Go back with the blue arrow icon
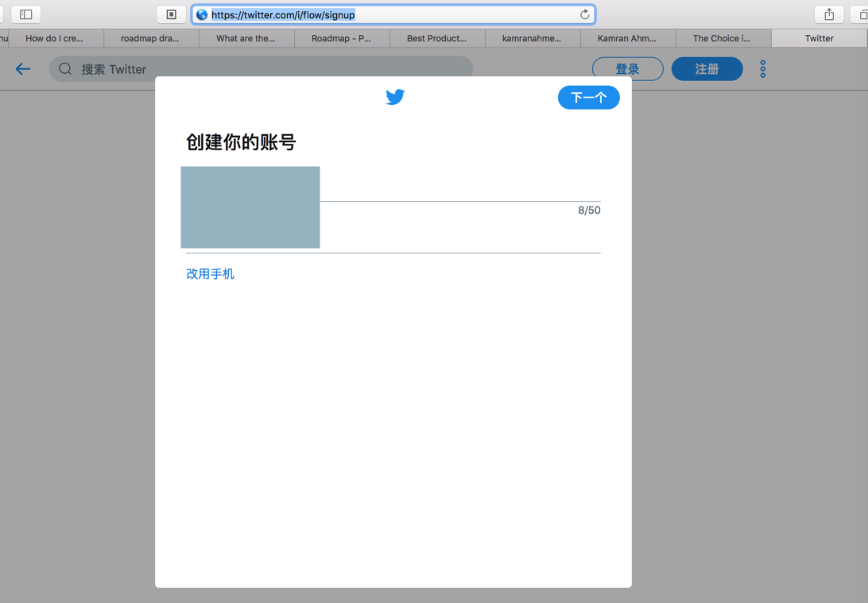Screen dimensions: 868x603 [23, 69]
